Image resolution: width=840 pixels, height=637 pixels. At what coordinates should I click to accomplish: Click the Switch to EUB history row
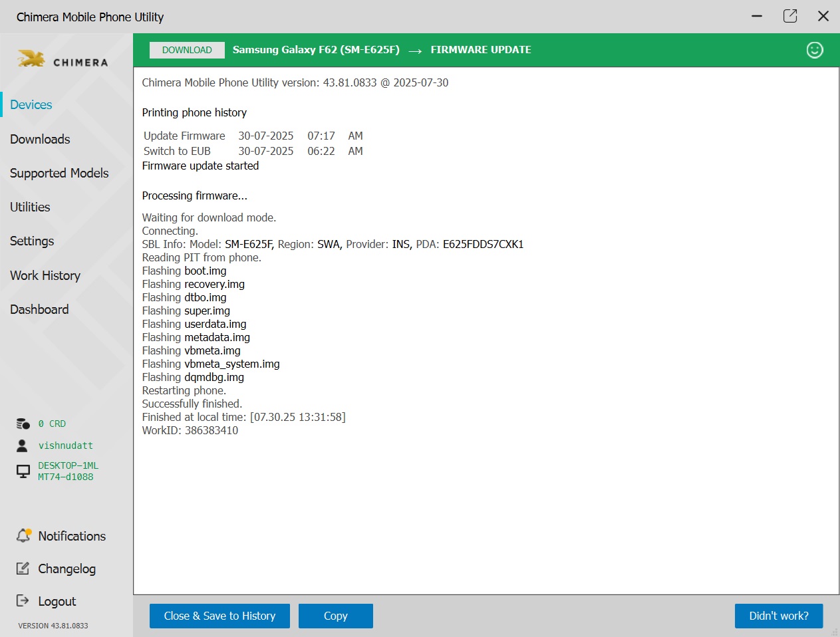click(x=253, y=151)
